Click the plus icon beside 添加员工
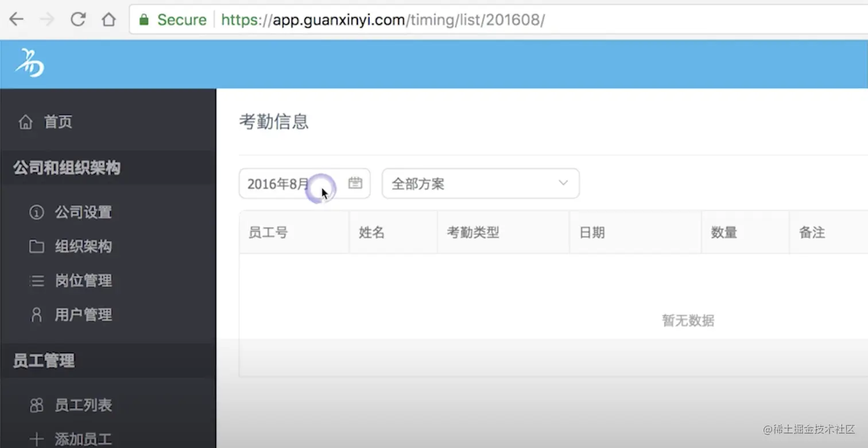 pos(36,440)
